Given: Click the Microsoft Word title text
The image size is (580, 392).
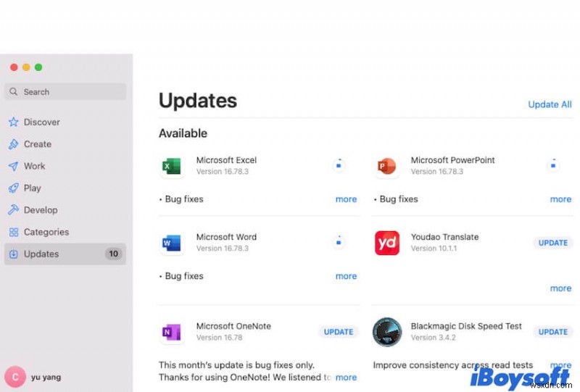Looking at the screenshot, I should [226, 237].
